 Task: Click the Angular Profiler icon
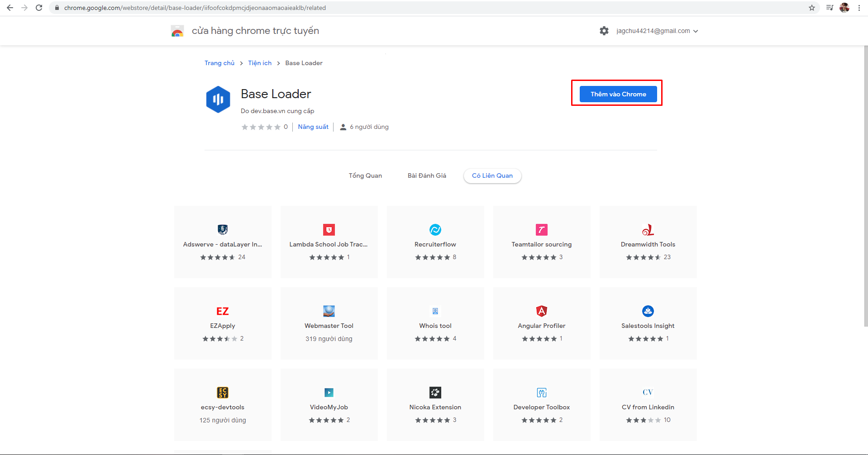[542, 311]
